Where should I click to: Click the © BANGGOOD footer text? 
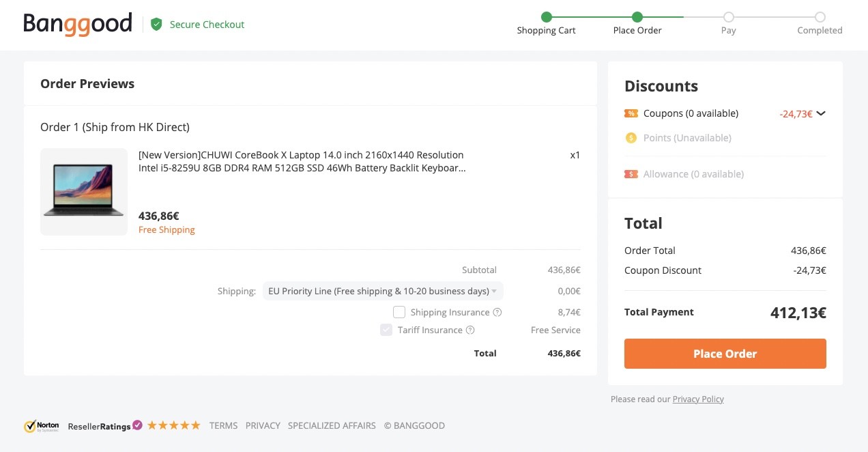coord(414,425)
